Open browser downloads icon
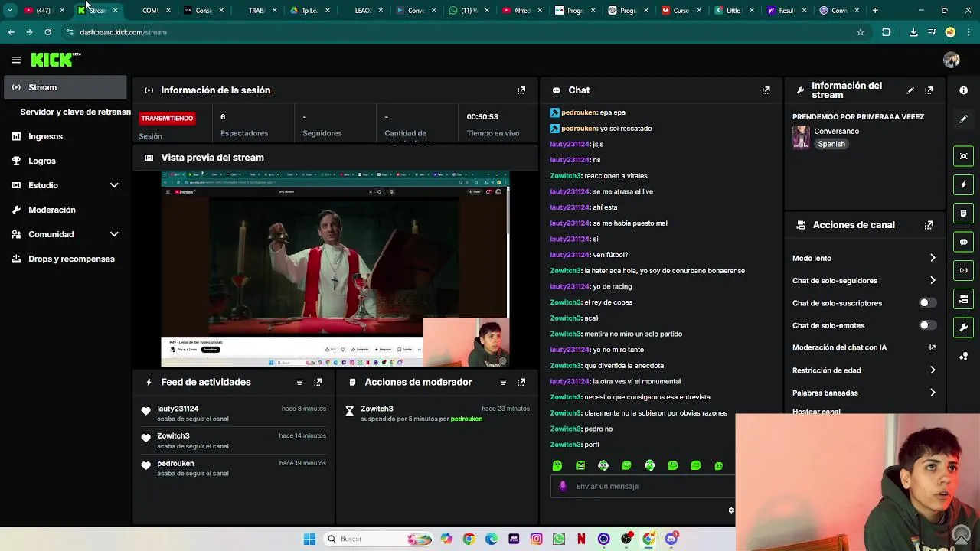980x551 pixels. pyautogui.click(x=913, y=32)
